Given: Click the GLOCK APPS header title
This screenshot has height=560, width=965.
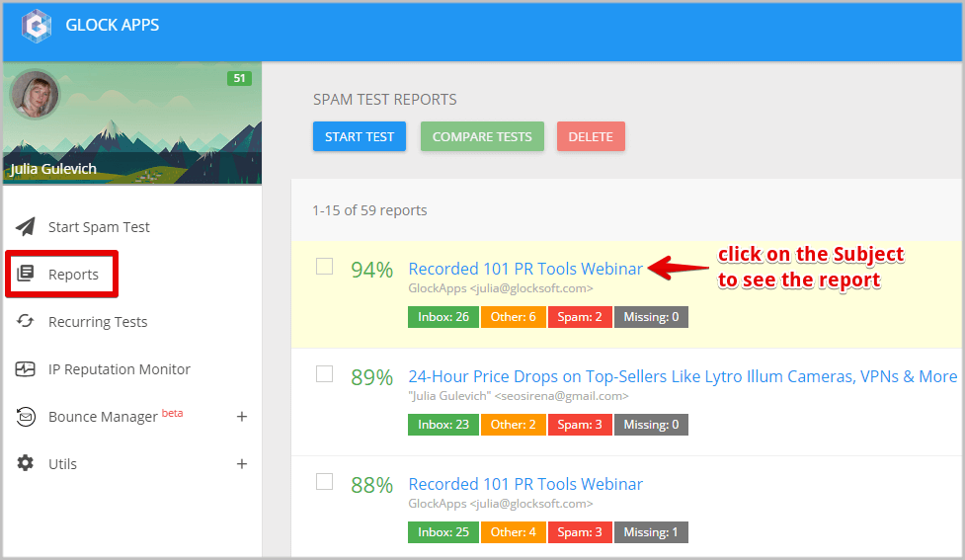Looking at the screenshot, I should coord(112,26).
